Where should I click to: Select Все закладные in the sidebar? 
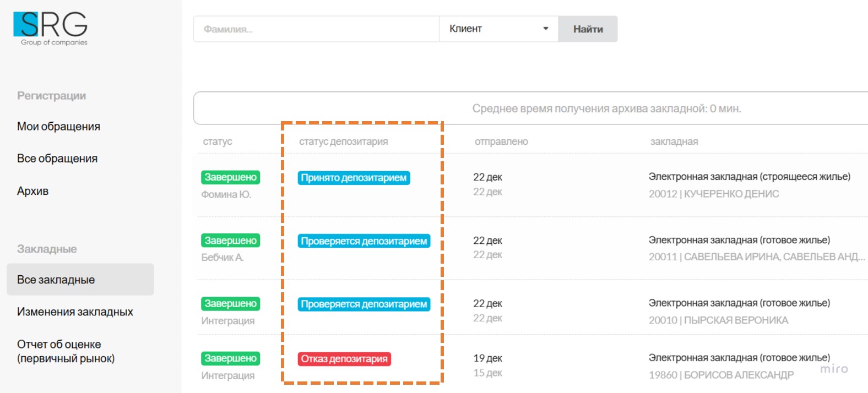coord(56,280)
